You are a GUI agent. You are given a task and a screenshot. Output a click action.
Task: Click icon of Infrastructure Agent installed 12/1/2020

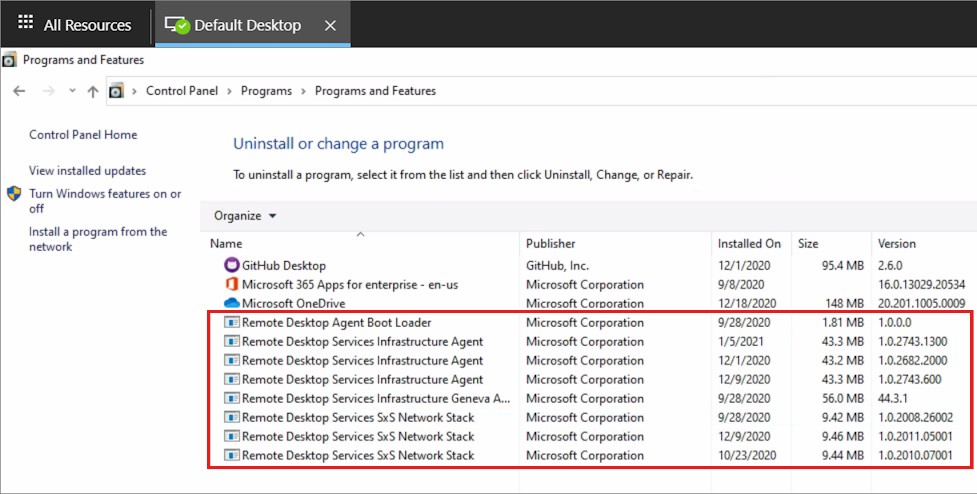[x=231, y=361]
